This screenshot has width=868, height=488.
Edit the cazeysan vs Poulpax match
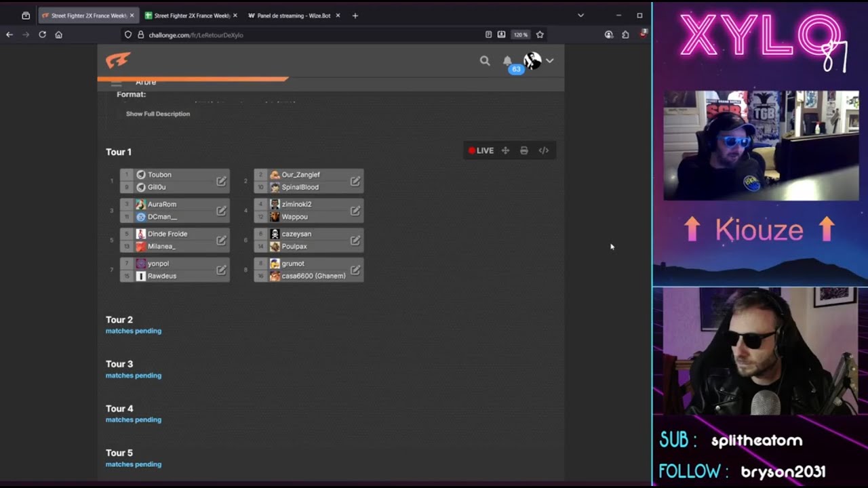(355, 241)
